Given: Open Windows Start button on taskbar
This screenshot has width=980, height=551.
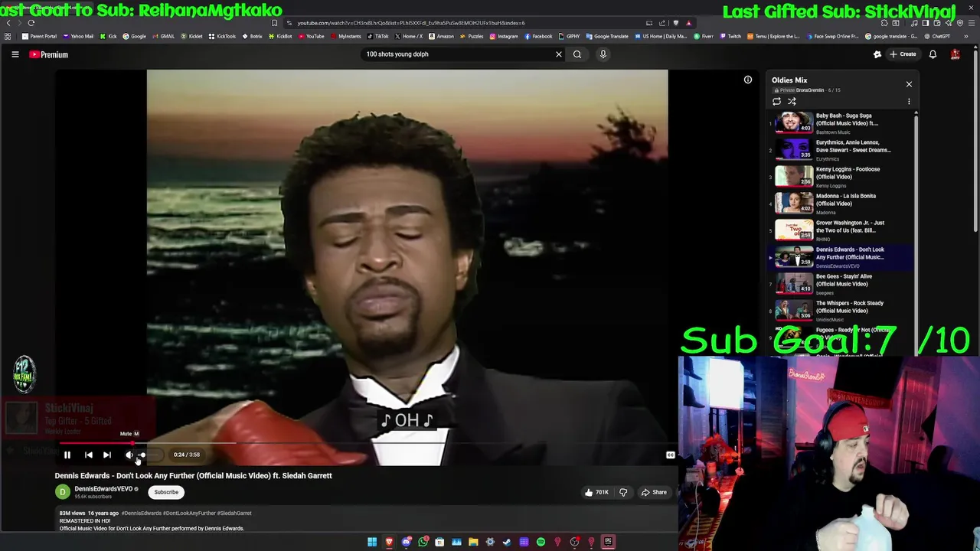Looking at the screenshot, I should pyautogui.click(x=372, y=542).
